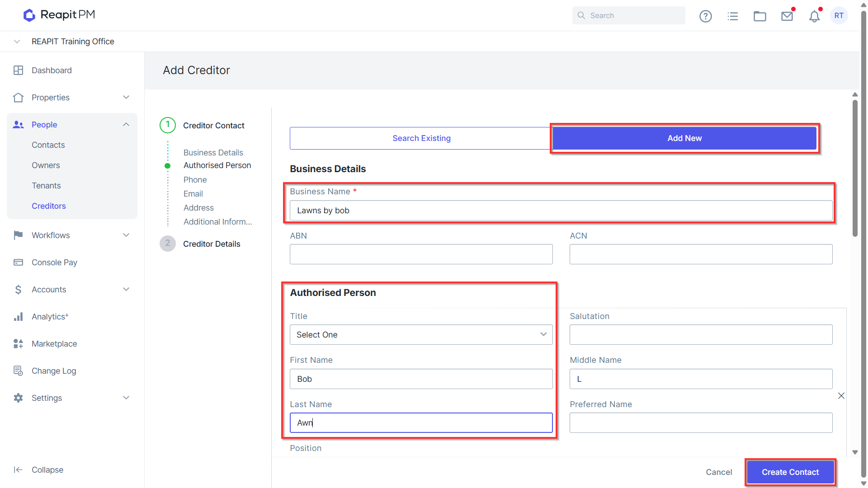
Task: Open the task list icon in header
Action: click(732, 16)
